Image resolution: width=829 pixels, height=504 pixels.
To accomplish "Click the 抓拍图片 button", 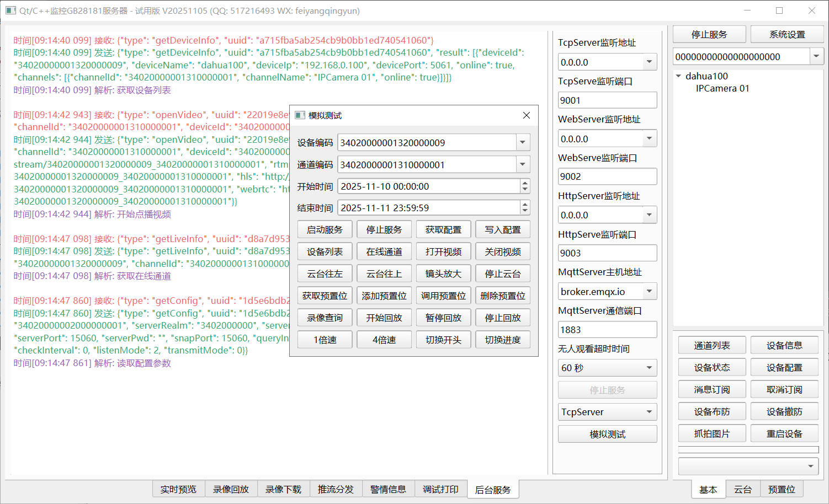I will pos(712,433).
